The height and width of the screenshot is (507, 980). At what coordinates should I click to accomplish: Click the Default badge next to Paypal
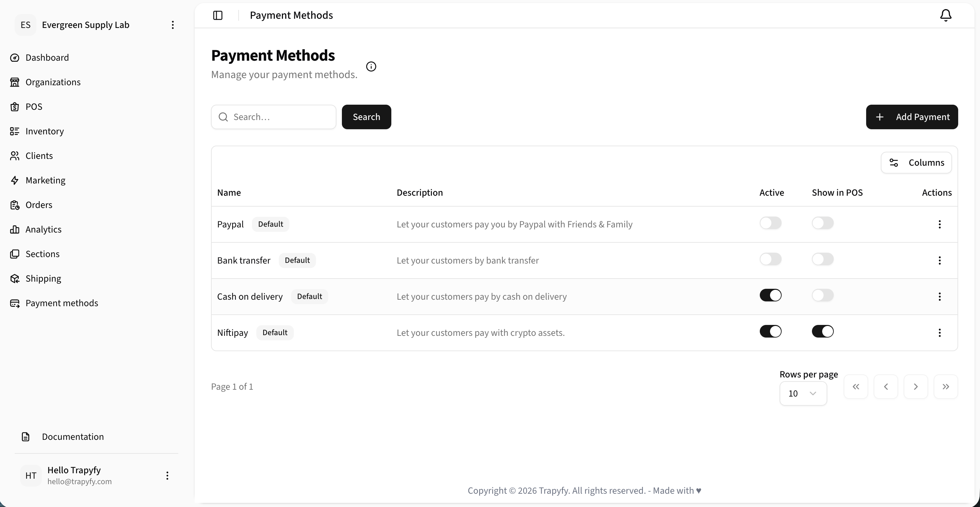click(271, 225)
